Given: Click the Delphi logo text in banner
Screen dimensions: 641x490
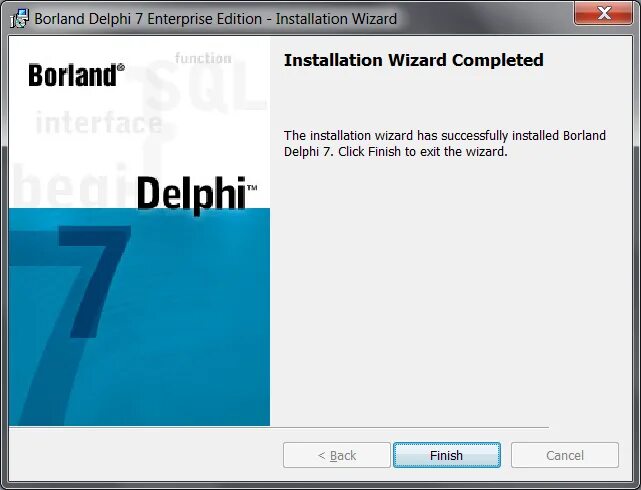Looking at the screenshot, I should pyautogui.click(x=197, y=194).
